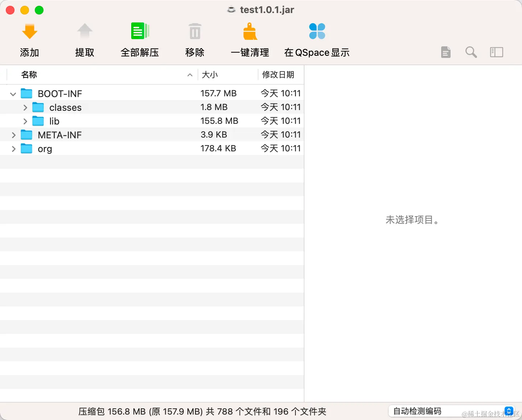Expand the classes folder

point(25,108)
